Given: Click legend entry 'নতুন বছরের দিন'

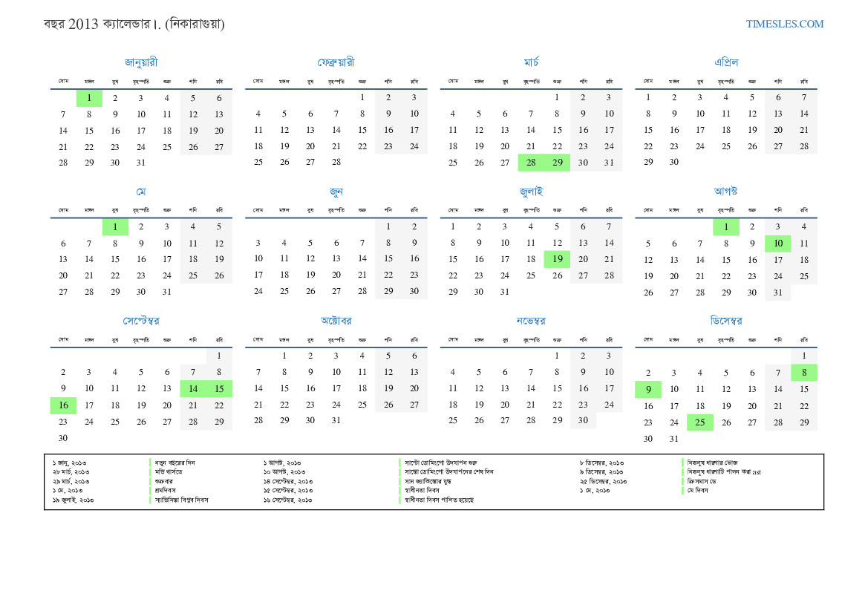Looking at the screenshot, I should coord(175,463).
